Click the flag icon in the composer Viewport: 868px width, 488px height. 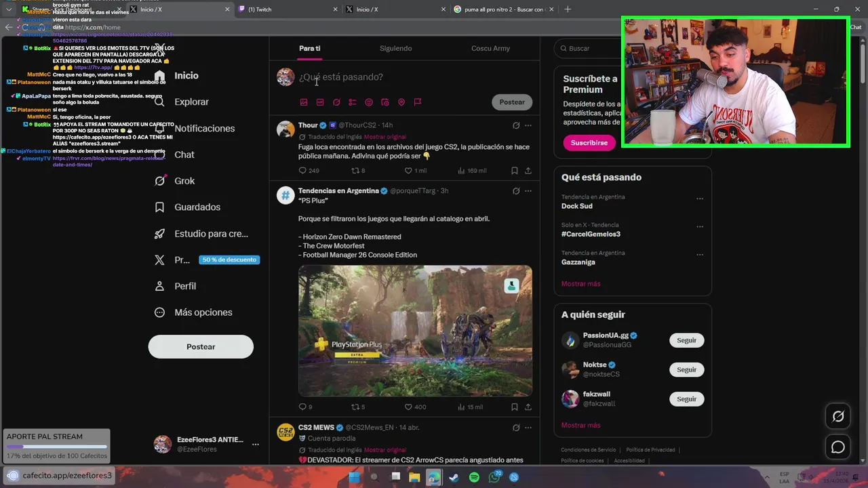point(418,102)
